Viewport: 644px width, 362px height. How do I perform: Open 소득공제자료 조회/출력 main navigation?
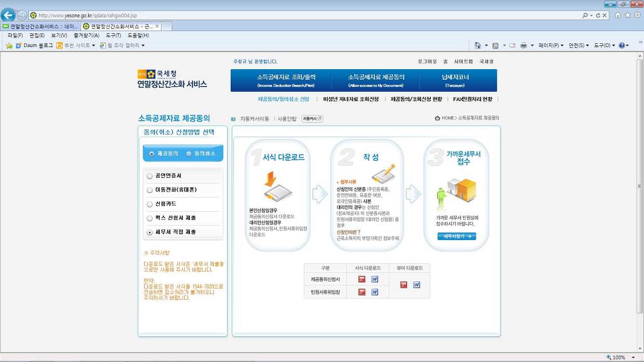(286, 80)
